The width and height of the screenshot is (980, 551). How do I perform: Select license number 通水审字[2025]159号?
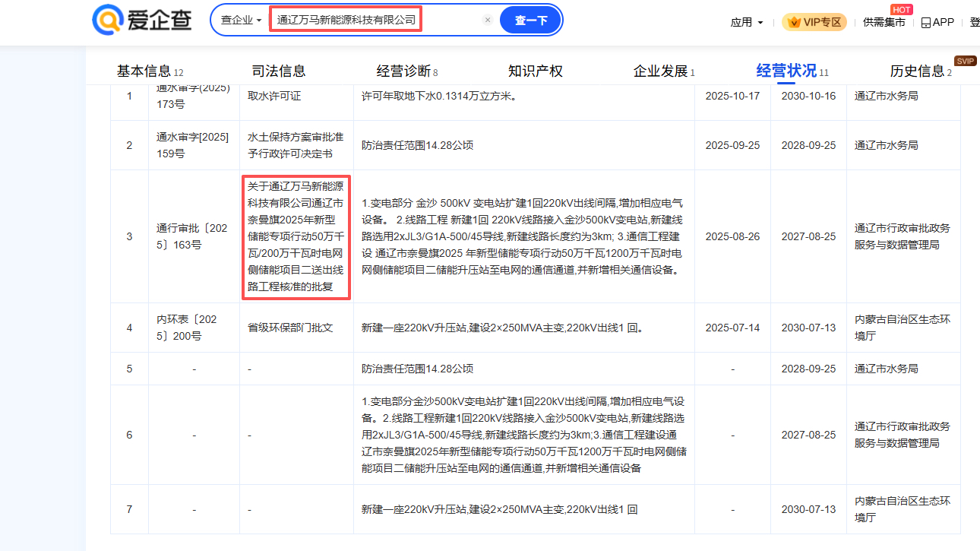193,145
